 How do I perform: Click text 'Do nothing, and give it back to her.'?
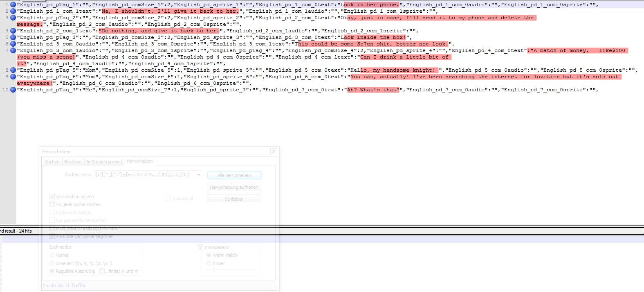pos(161,31)
